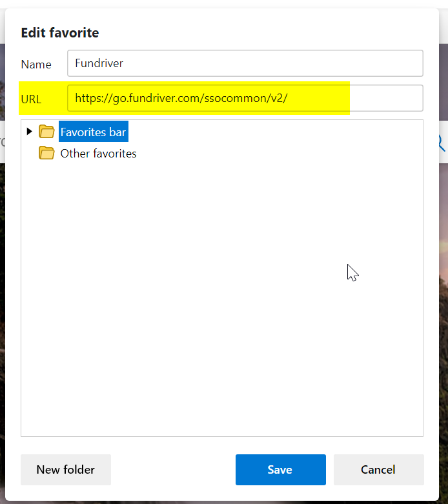Create a New folder

pos(66,470)
